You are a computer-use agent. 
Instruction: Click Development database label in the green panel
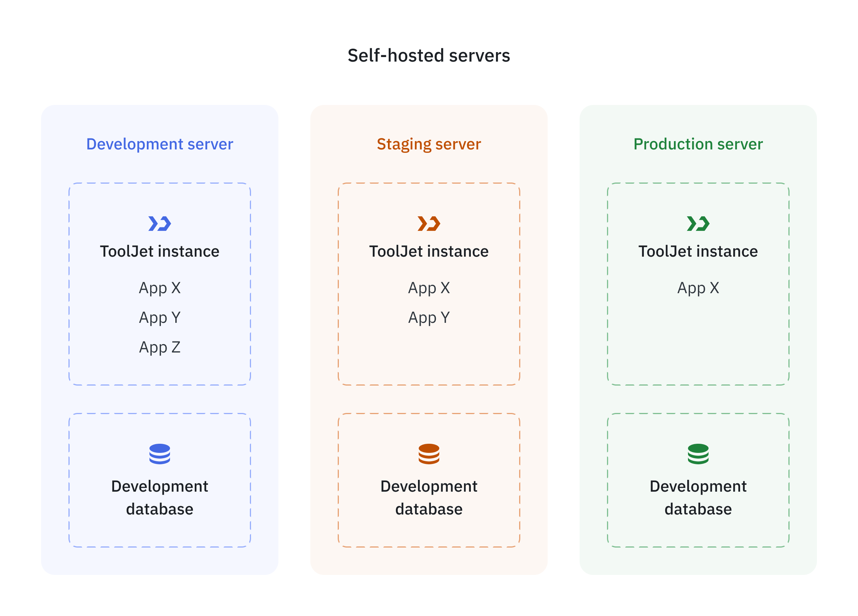(x=698, y=497)
